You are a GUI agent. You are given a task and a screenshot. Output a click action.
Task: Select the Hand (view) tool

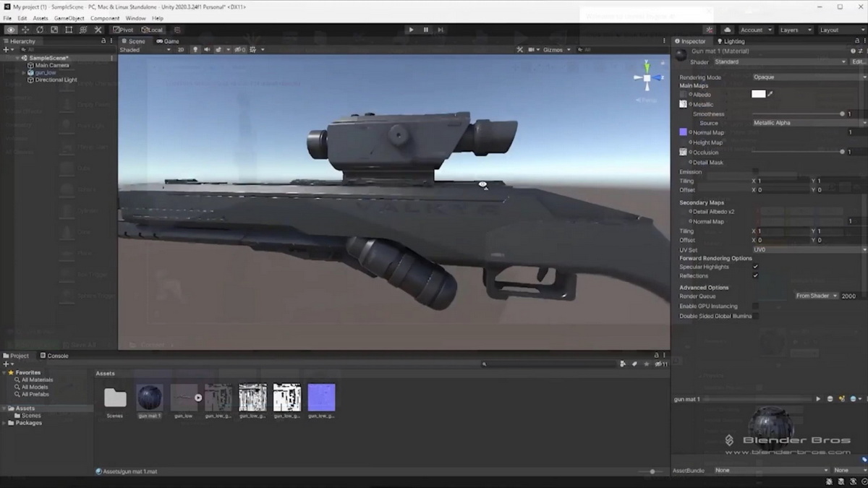[11, 30]
